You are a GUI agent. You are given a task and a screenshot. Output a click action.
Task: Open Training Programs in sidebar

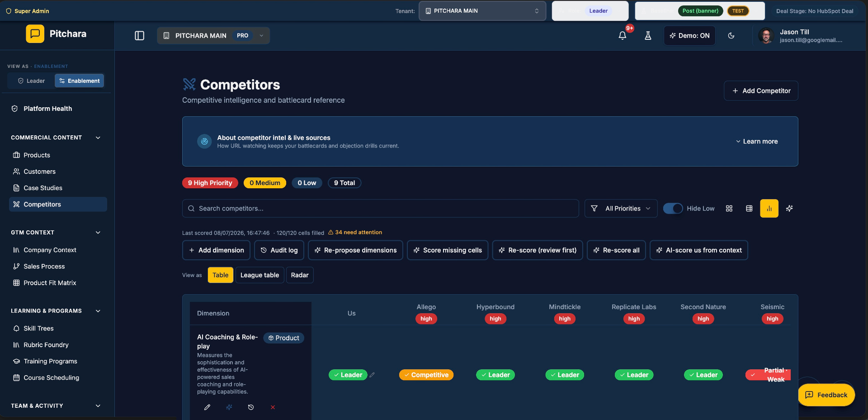58,361
